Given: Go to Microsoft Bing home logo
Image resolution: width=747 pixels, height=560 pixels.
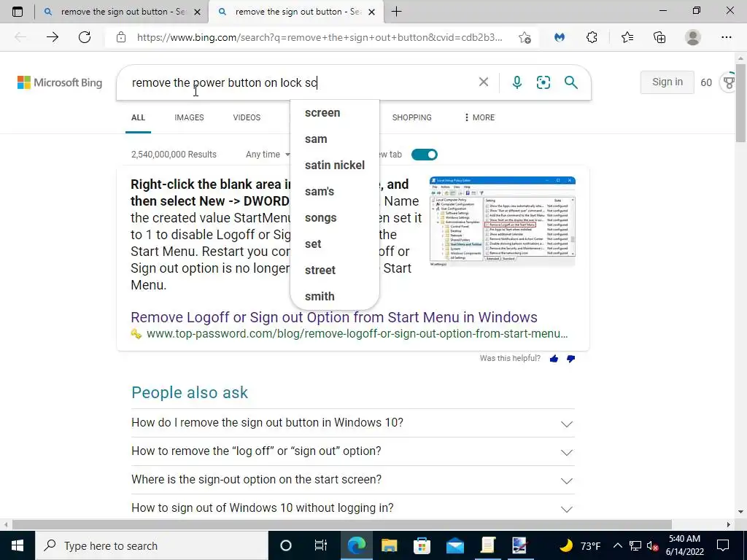Looking at the screenshot, I should (x=60, y=82).
